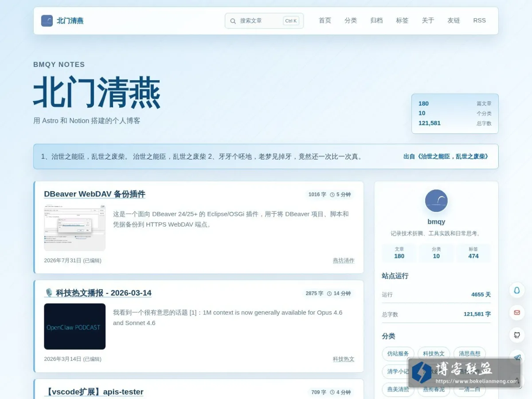Viewport: 532px width, 399px height.
Task: Open the GitHub floating icon
Action: (517, 335)
